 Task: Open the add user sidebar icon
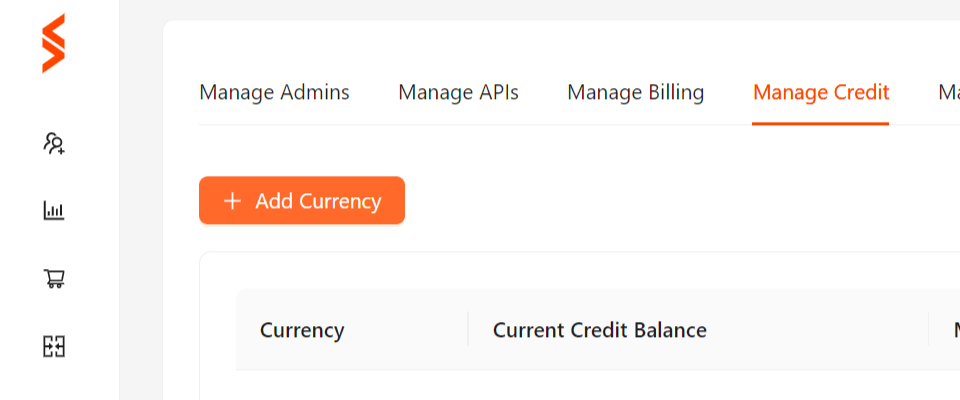tap(54, 143)
